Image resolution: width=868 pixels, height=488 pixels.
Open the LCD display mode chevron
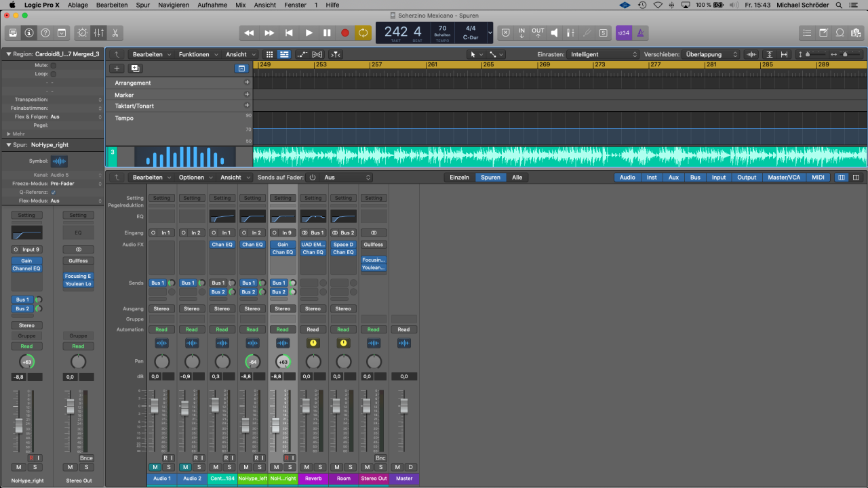coord(490,33)
